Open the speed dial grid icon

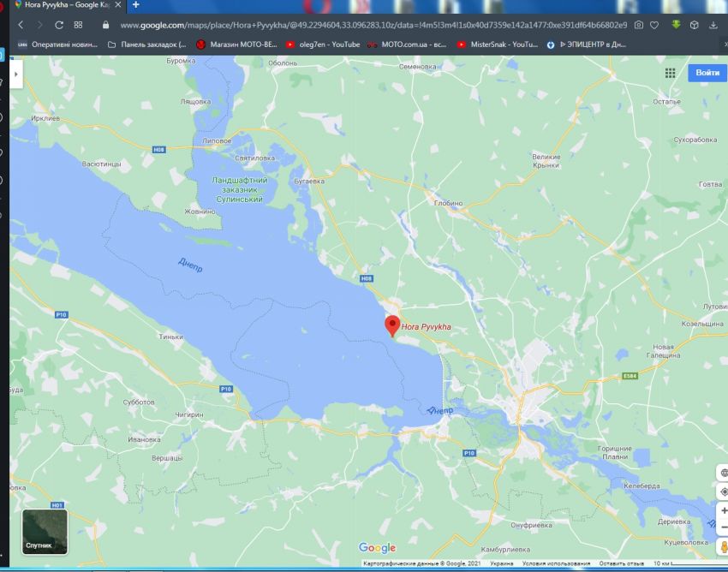[78, 25]
